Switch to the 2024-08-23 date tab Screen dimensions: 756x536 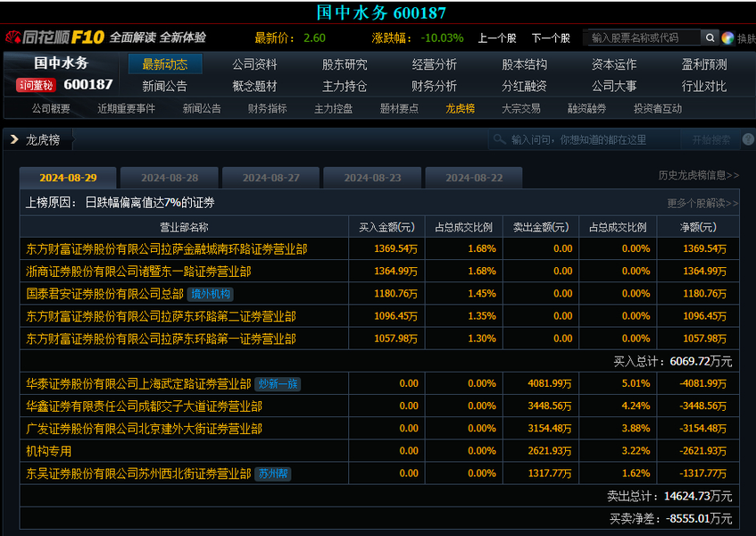click(x=373, y=178)
